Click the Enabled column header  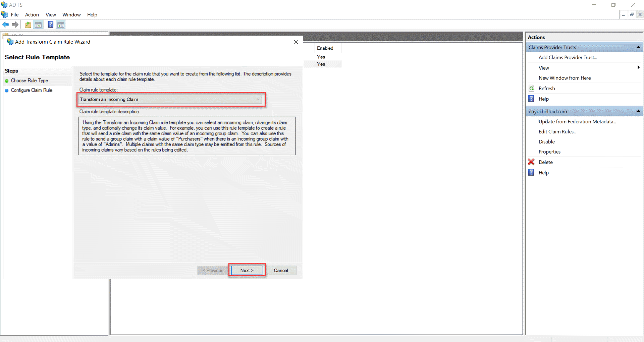tap(325, 48)
